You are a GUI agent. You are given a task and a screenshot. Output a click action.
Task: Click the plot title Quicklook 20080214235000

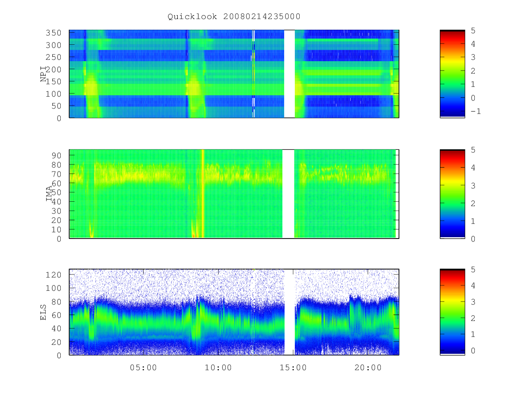[x=234, y=17]
